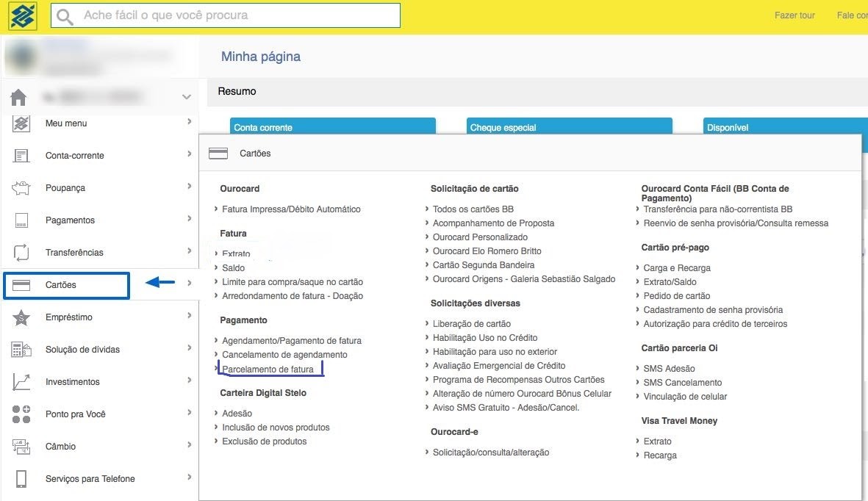Open Ourocard Personalizado link

point(481,237)
